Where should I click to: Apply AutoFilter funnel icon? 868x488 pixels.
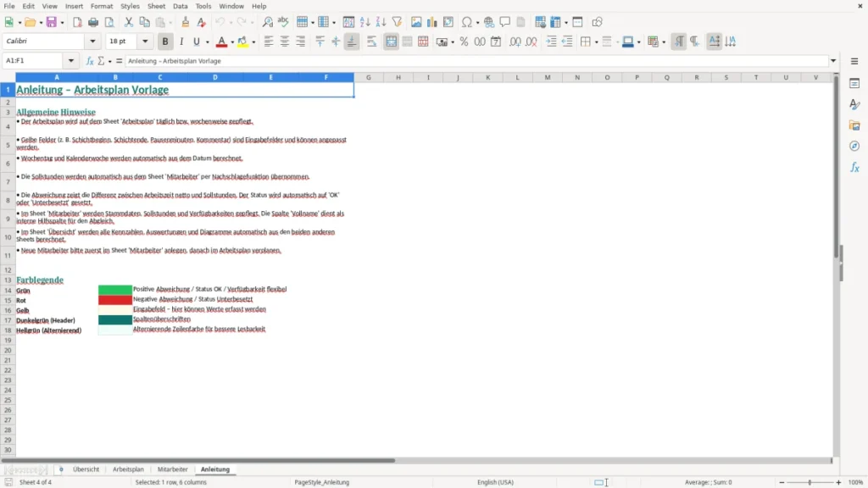coord(397,22)
